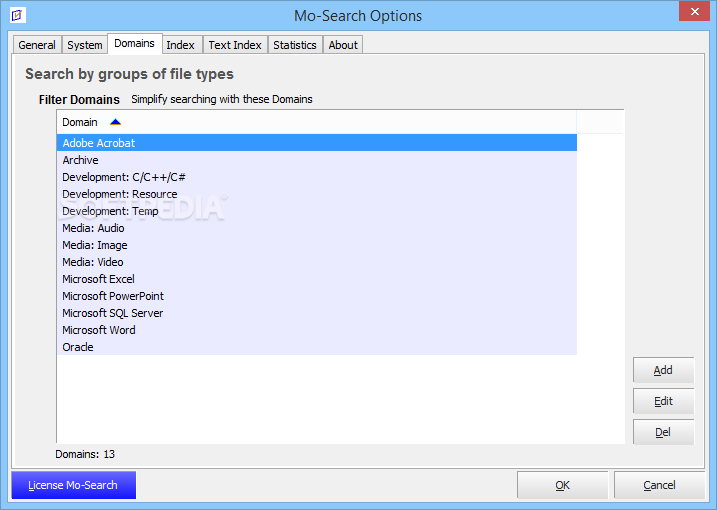Go to the Index tab

click(181, 45)
